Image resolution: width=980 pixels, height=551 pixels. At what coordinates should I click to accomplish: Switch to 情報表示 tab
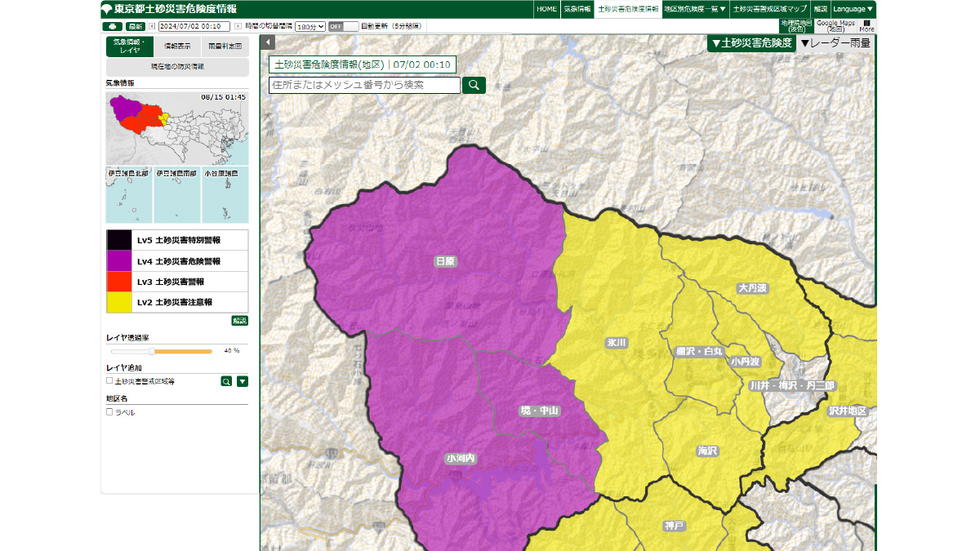click(x=177, y=47)
